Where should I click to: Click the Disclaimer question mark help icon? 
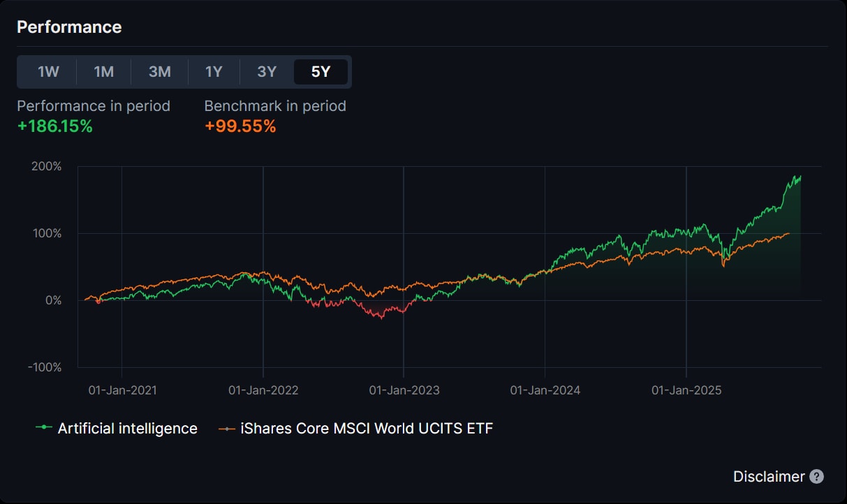(x=816, y=477)
